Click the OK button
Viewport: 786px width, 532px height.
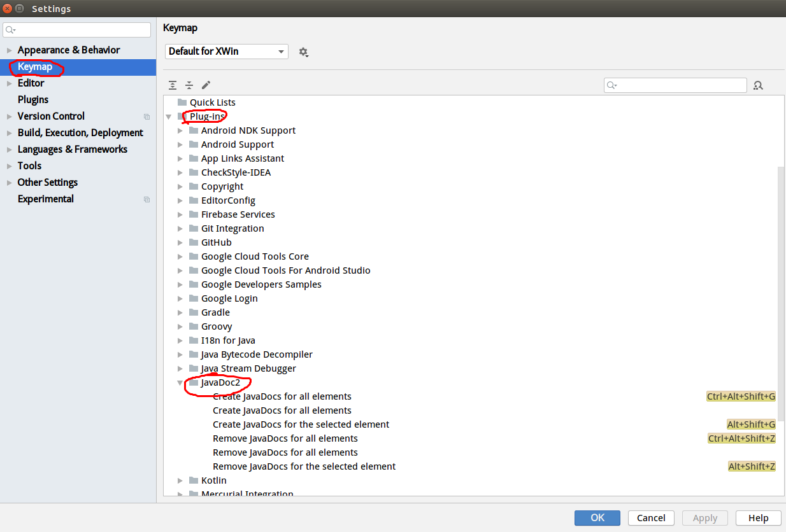point(597,517)
